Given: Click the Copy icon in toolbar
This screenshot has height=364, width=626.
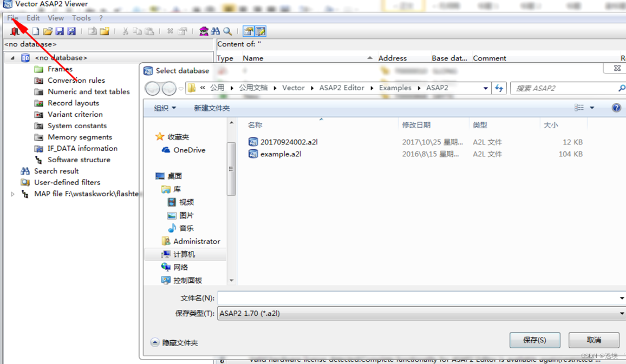Looking at the screenshot, I should pyautogui.click(x=138, y=31).
